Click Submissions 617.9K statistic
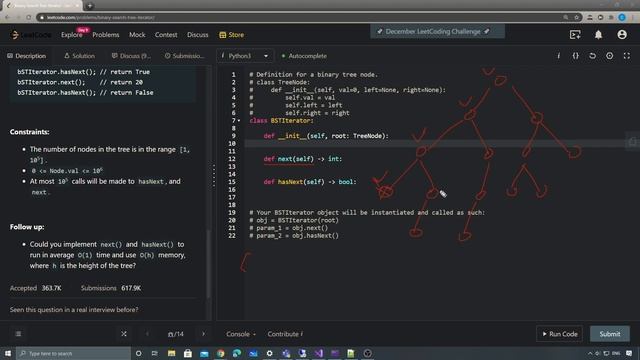Viewport: 640px width, 360px height. tap(111, 288)
